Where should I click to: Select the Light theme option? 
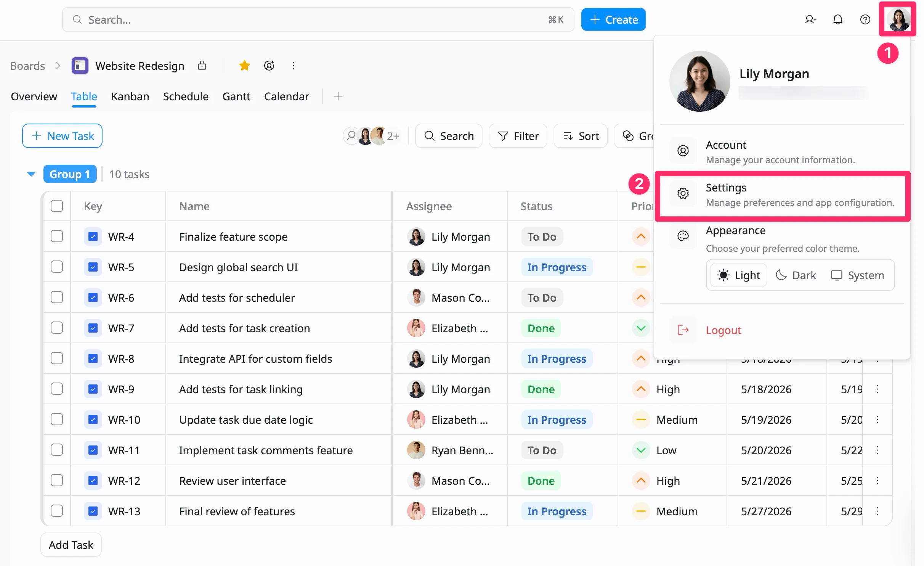[738, 275]
